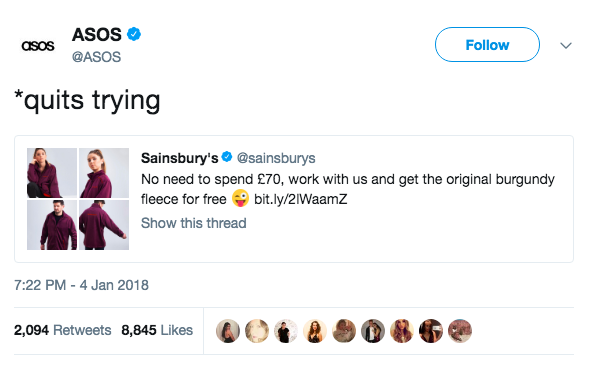Click the first liker's avatar
This screenshot has width=604, height=365.
(x=228, y=331)
